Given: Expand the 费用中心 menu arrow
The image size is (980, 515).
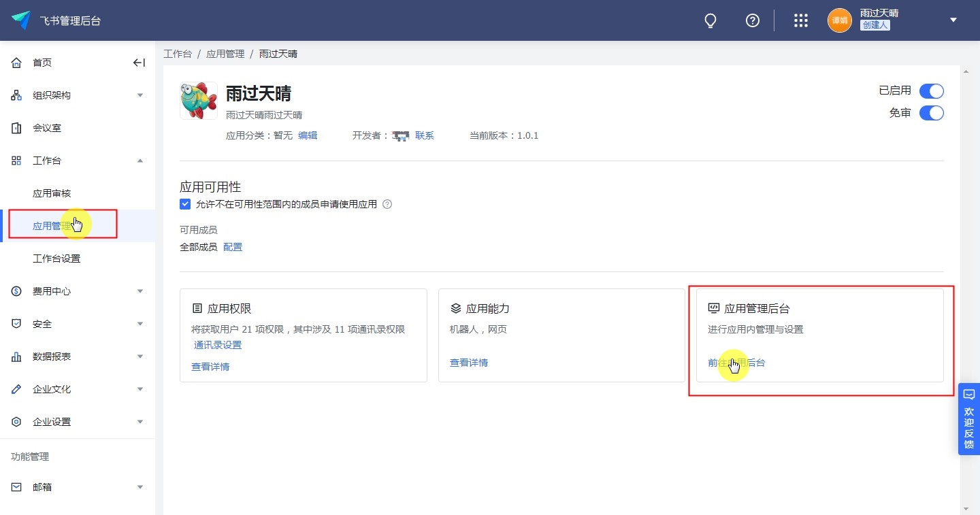Looking at the screenshot, I should 140,291.
